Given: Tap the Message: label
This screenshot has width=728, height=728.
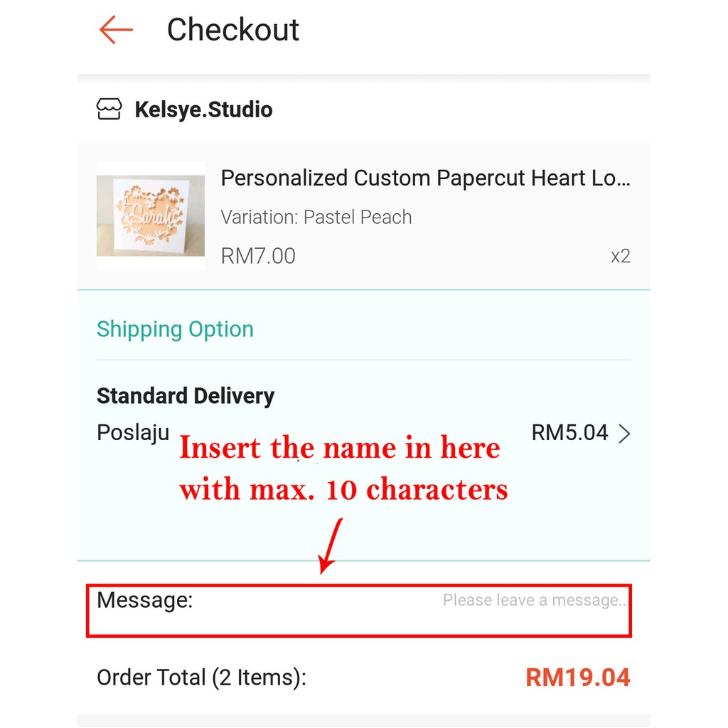Looking at the screenshot, I should coord(144,600).
